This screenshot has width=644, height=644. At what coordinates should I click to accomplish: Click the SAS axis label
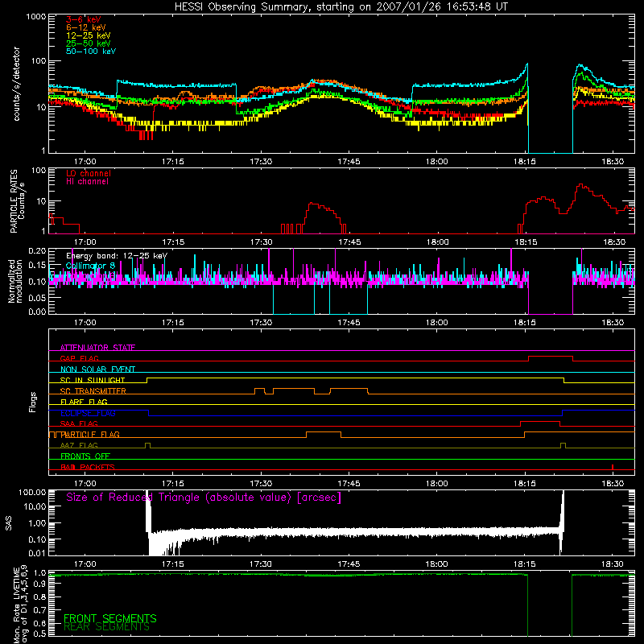[8, 523]
